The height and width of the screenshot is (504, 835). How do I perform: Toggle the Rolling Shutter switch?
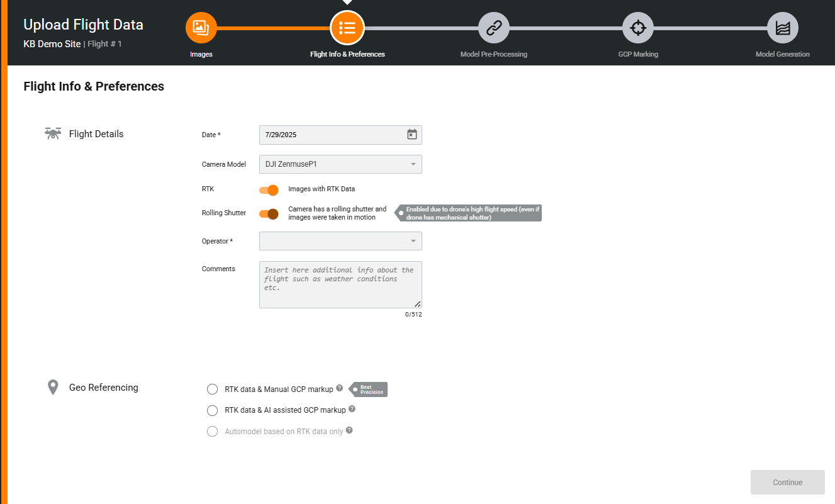tap(269, 214)
